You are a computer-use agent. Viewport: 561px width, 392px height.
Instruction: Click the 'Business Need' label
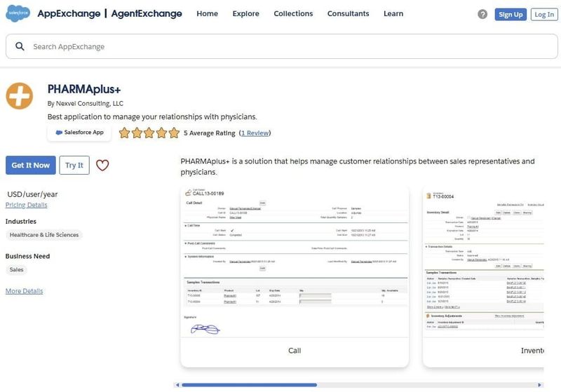(27, 256)
